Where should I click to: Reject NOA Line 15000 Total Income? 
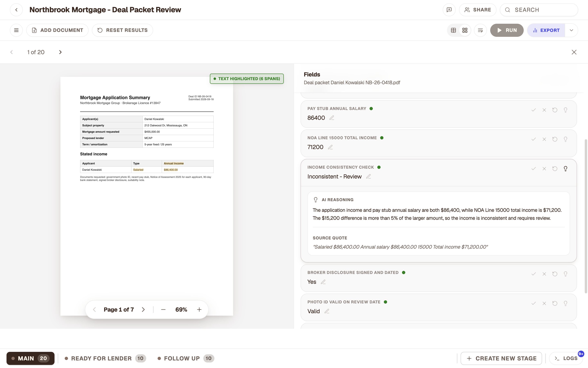(544, 139)
